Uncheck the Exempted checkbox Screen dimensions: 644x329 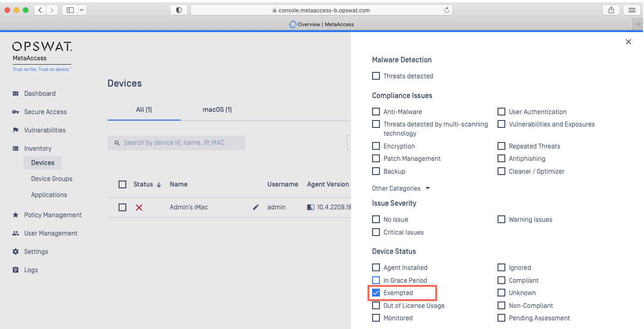pos(376,293)
